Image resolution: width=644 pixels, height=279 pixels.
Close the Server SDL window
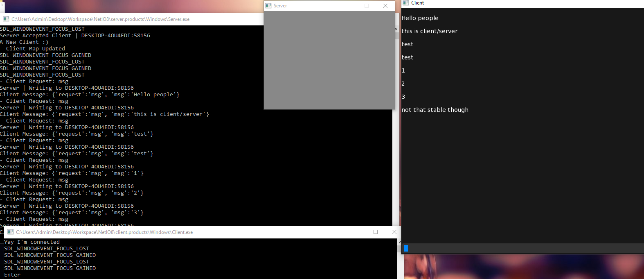click(385, 6)
